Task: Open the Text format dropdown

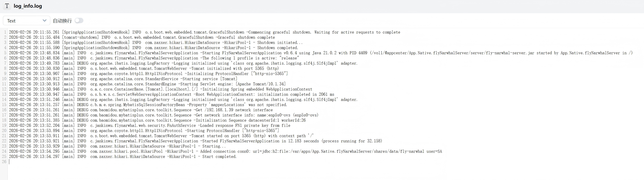Action: tap(26, 21)
